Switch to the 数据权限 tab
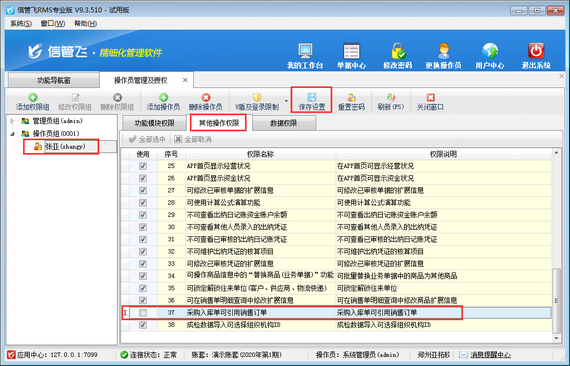Screen dimensions: 570x366 point(284,123)
